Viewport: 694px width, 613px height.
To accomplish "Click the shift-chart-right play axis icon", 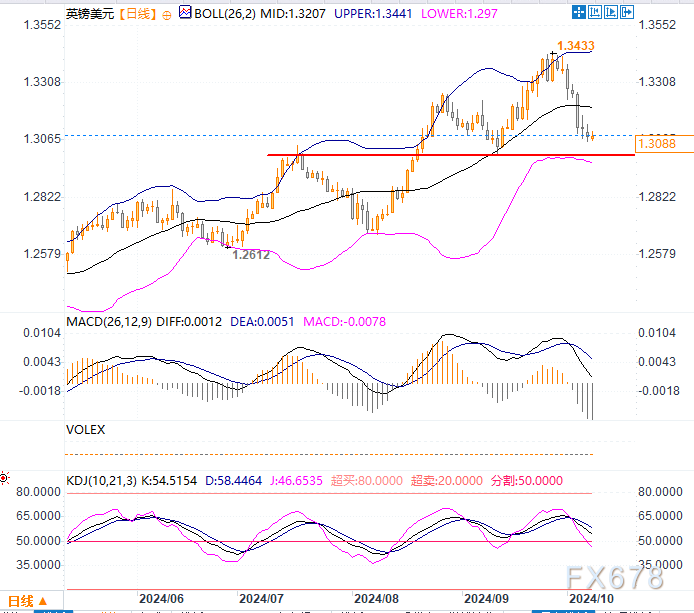I will pyautogui.click(x=610, y=12).
